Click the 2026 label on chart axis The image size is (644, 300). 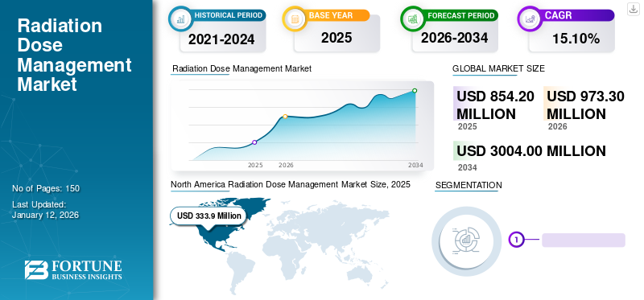click(286, 166)
